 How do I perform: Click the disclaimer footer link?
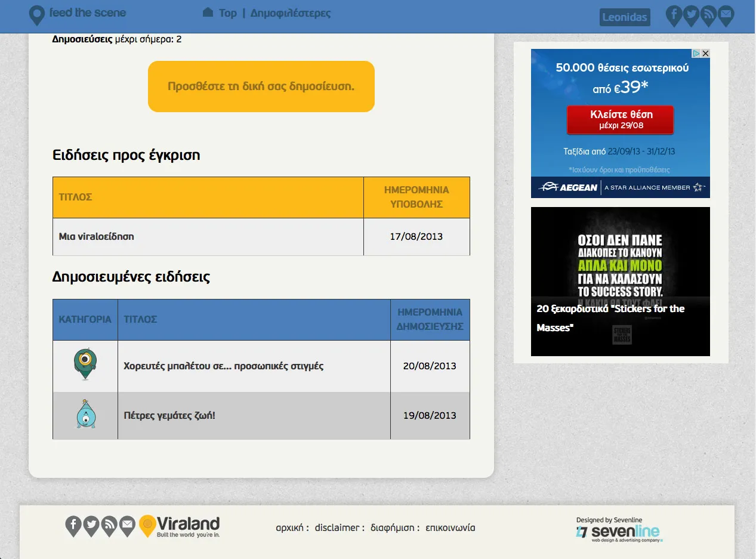click(337, 528)
